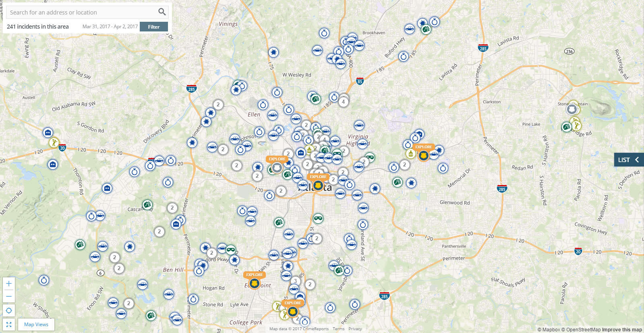Expand the LIST side panel

point(629,160)
